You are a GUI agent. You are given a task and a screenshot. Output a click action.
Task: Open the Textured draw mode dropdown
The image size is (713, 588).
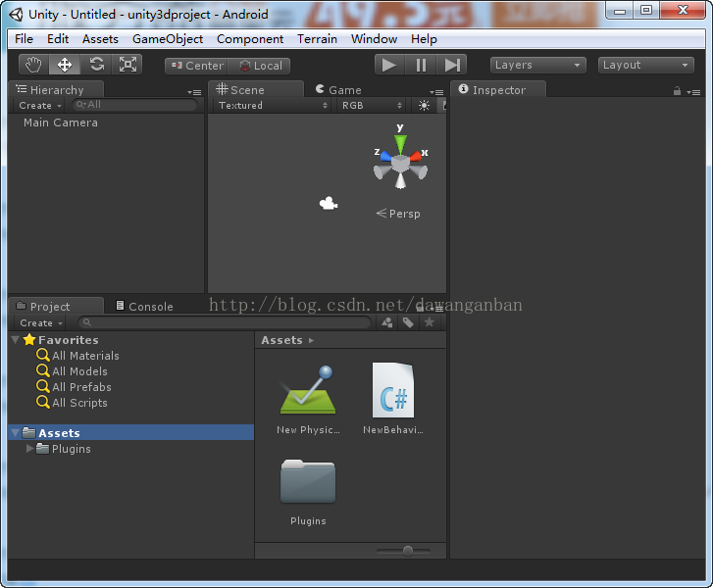point(272,106)
